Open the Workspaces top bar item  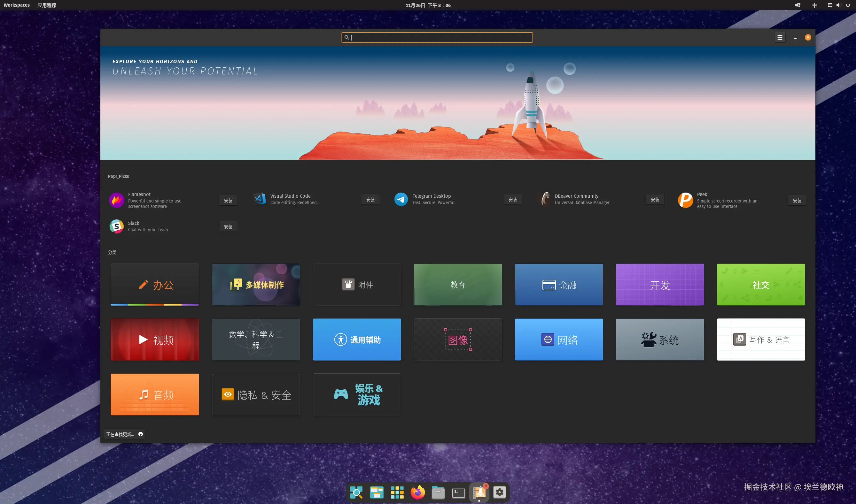click(x=17, y=5)
